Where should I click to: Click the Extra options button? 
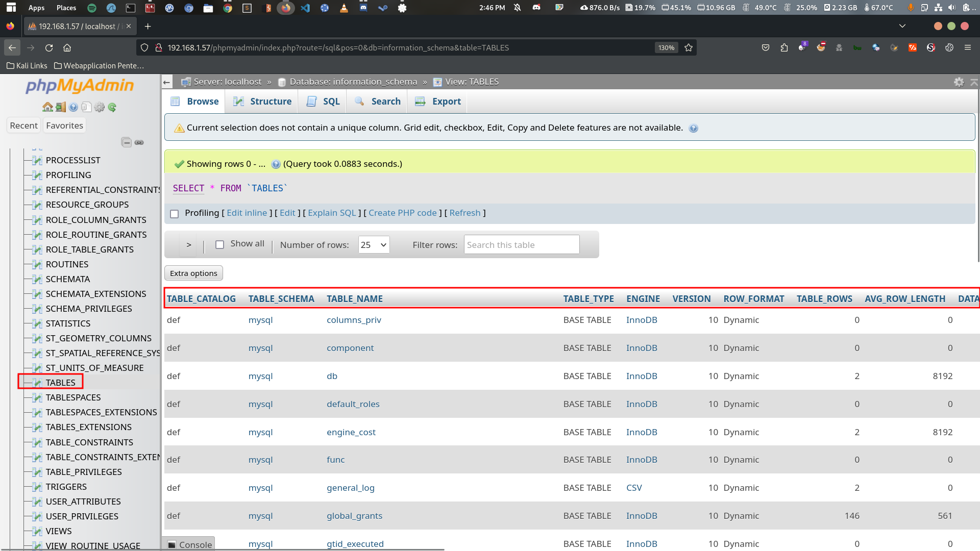click(x=193, y=273)
